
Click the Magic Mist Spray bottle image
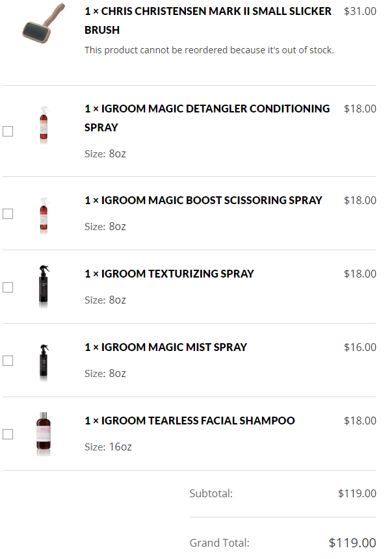pyautogui.click(x=44, y=361)
